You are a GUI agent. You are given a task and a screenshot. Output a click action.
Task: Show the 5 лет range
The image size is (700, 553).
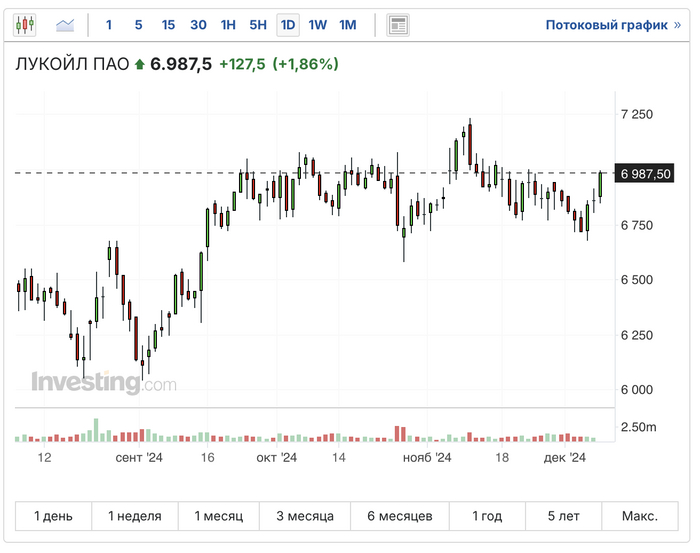tap(563, 516)
